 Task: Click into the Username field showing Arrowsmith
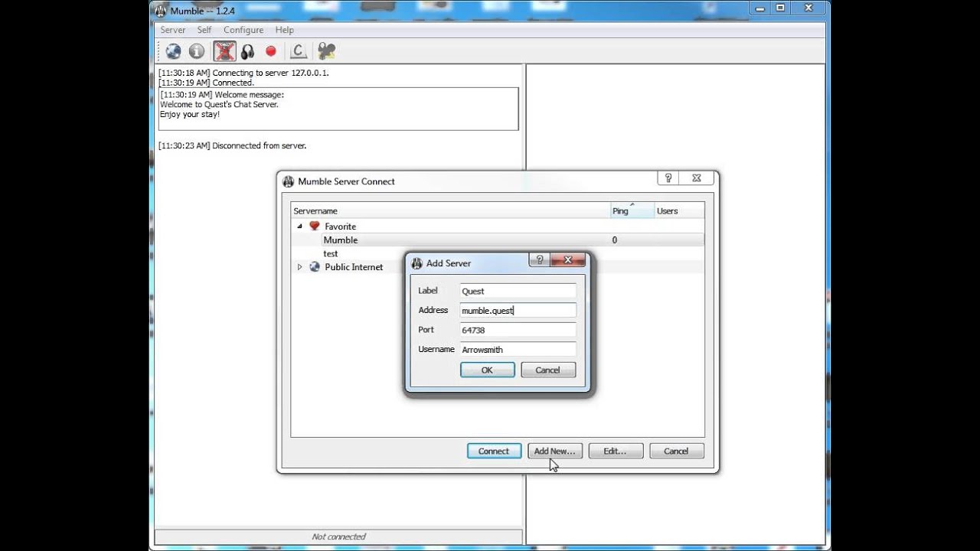click(x=518, y=350)
